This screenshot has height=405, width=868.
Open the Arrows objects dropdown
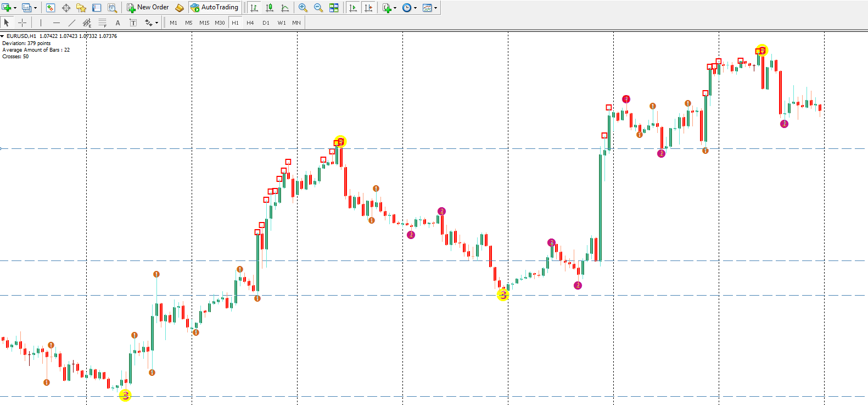[157, 23]
